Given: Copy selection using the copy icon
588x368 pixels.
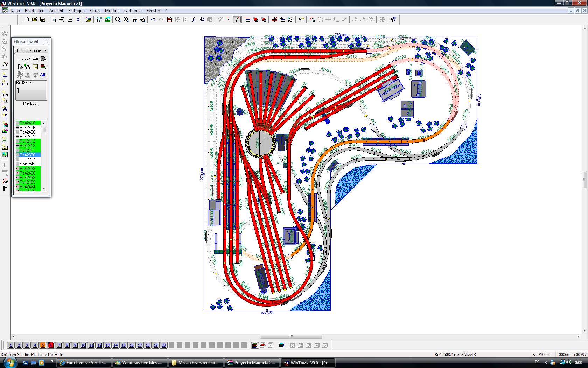Looking at the screenshot, I should coord(202,20).
